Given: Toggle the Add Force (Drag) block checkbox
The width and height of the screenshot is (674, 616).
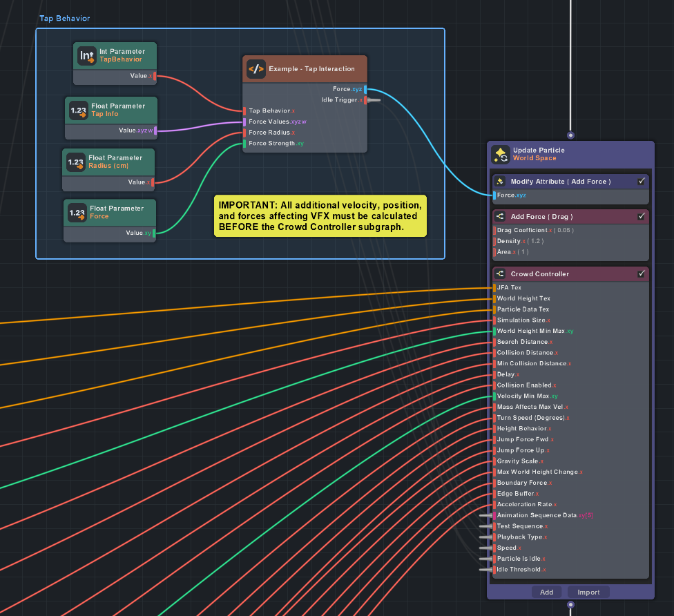Looking at the screenshot, I should click(x=642, y=217).
